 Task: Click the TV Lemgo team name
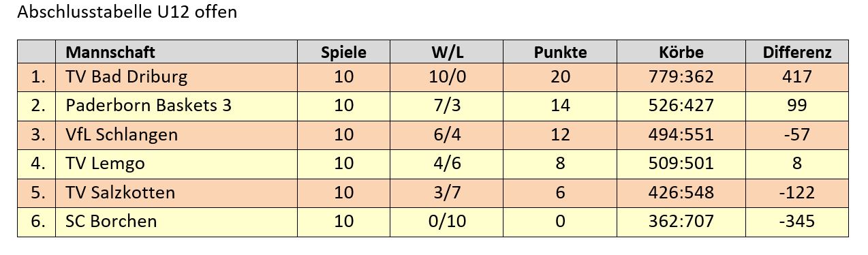click(106, 164)
